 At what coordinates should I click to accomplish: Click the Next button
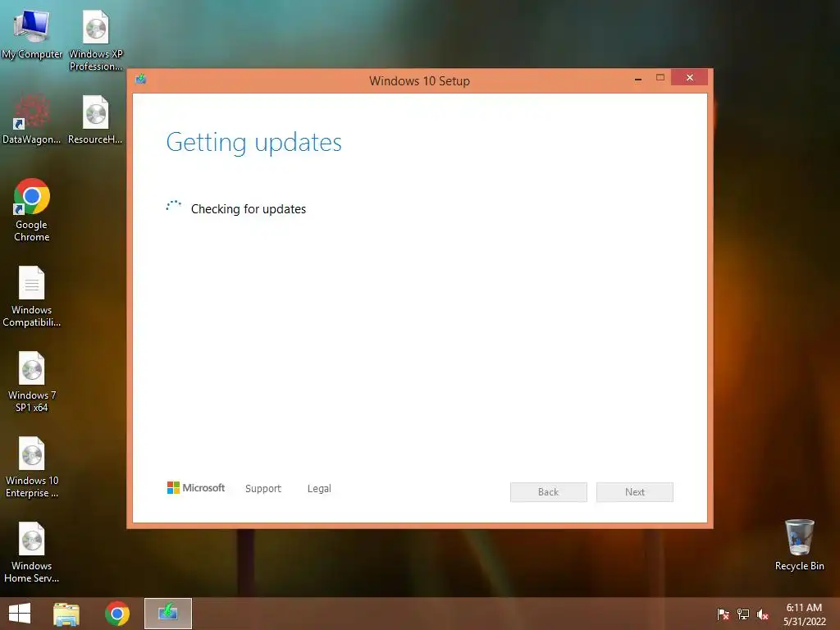pos(635,492)
